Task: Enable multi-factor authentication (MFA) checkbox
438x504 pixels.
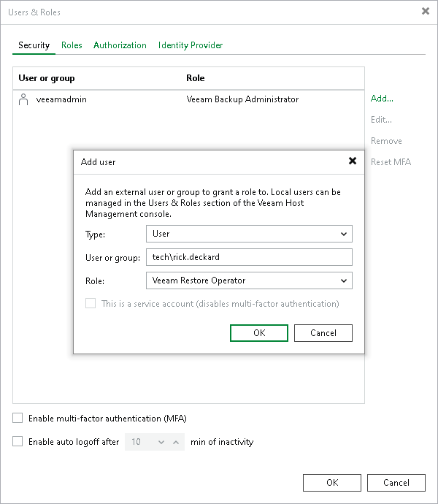Action: (18, 419)
